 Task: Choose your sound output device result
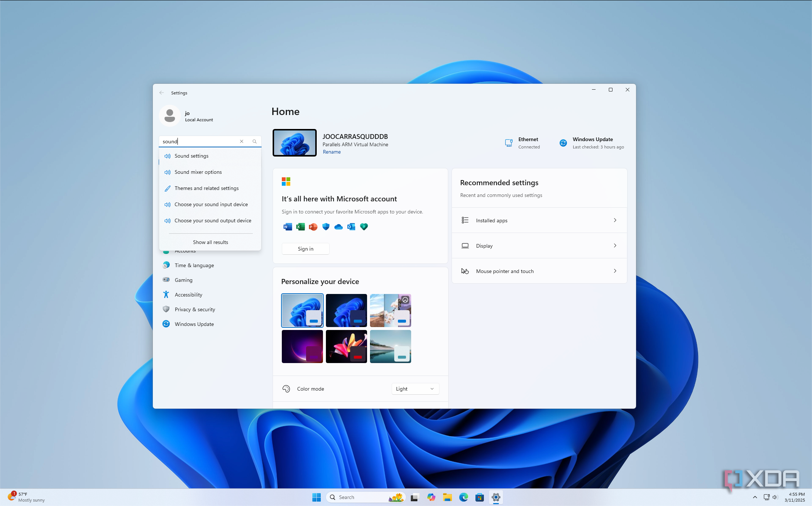coord(210,220)
